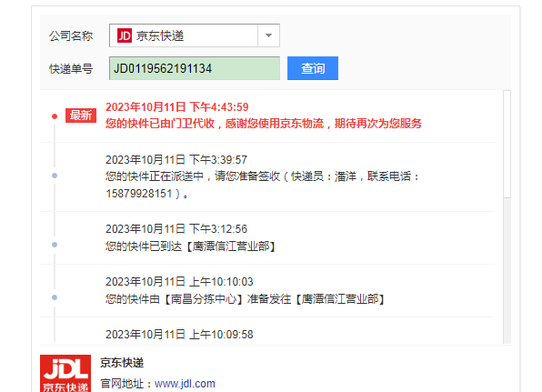
Task: Click the 鹰潭信江营业部 arrival entry
Action: click(190, 246)
